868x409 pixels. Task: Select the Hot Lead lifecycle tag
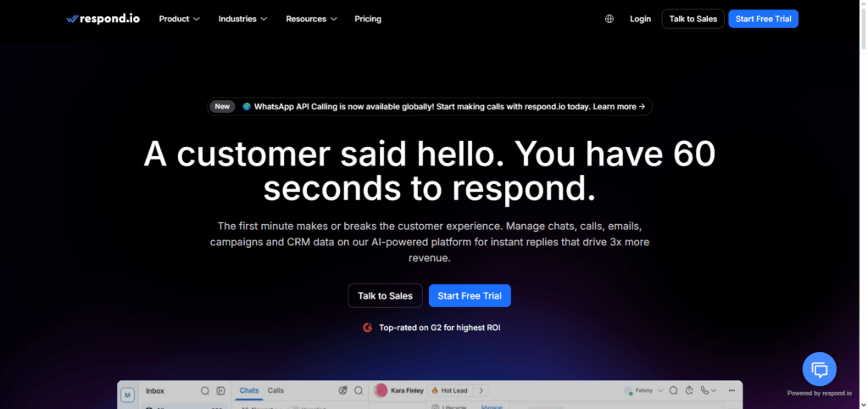449,390
